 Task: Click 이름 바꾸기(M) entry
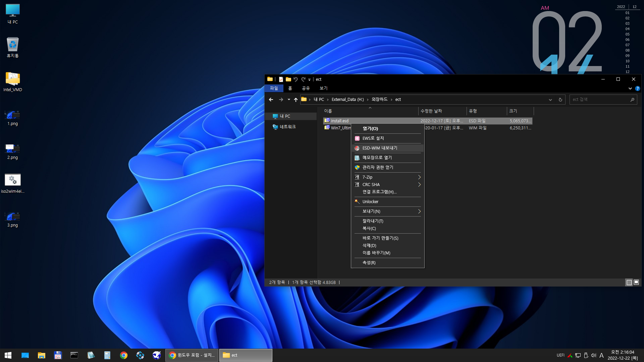coord(387,253)
